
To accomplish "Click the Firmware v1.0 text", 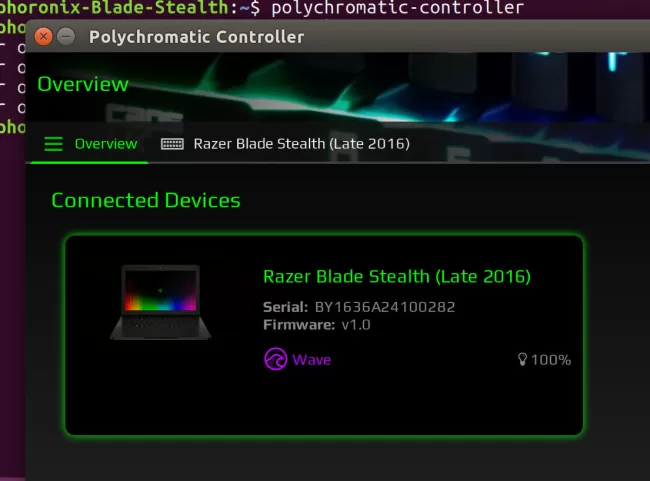I will [317, 325].
